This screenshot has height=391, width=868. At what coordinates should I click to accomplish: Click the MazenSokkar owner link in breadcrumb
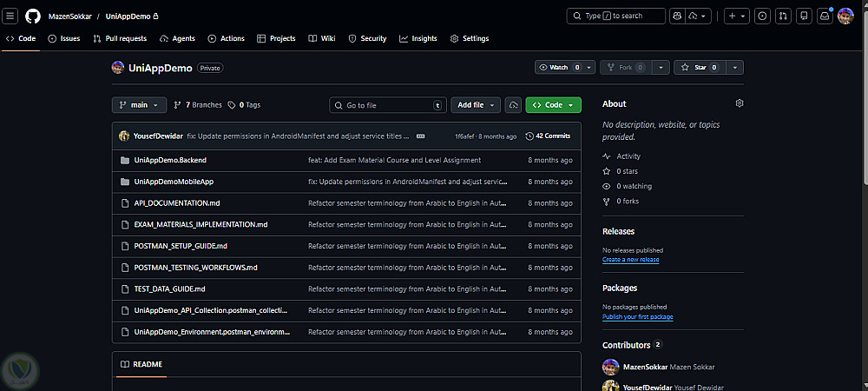pos(69,16)
